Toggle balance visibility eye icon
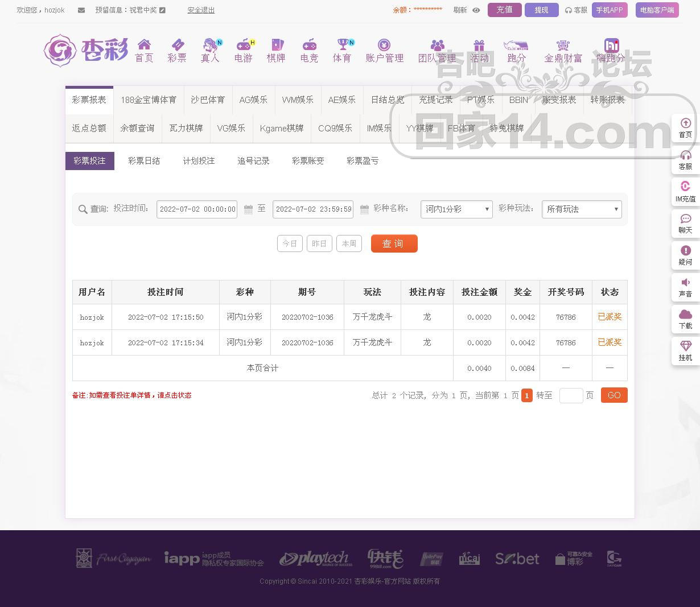The width and height of the screenshot is (700, 607). [x=476, y=10]
